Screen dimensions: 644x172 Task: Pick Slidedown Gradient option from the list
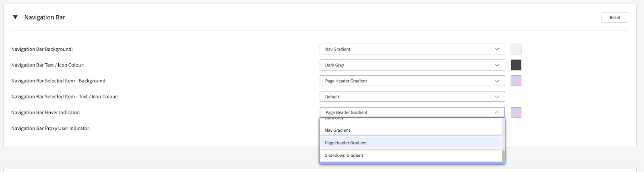coord(344,155)
